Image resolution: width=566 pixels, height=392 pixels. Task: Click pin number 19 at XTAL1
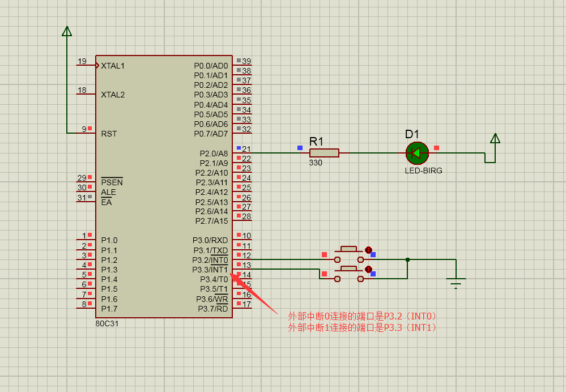click(x=82, y=61)
